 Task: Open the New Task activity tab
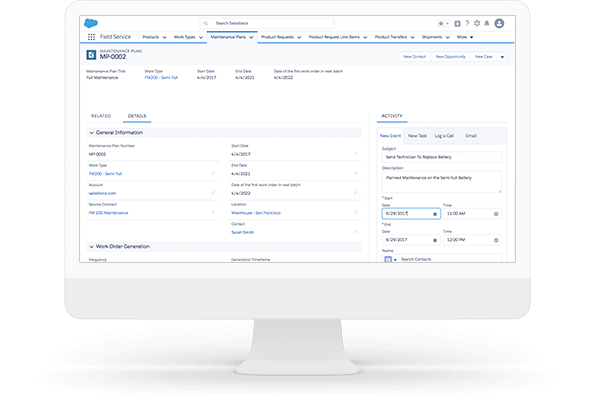pyautogui.click(x=417, y=134)
